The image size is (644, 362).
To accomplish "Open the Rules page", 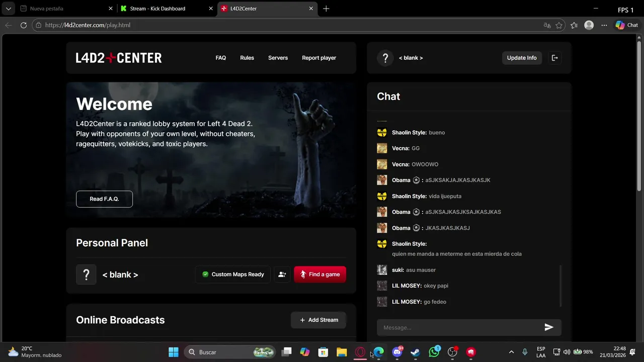I will click(247, 58).
